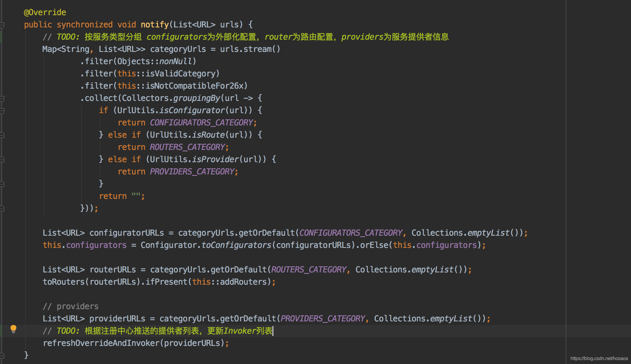Click the isConfigurator method call

coord(192,111)
